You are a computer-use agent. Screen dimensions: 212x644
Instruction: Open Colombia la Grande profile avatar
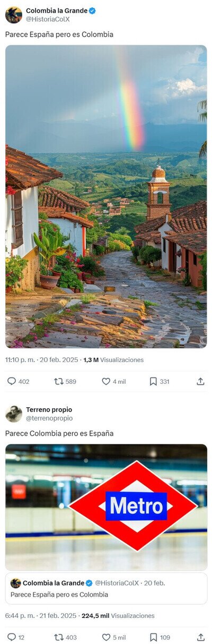click(x=14, y=15)
